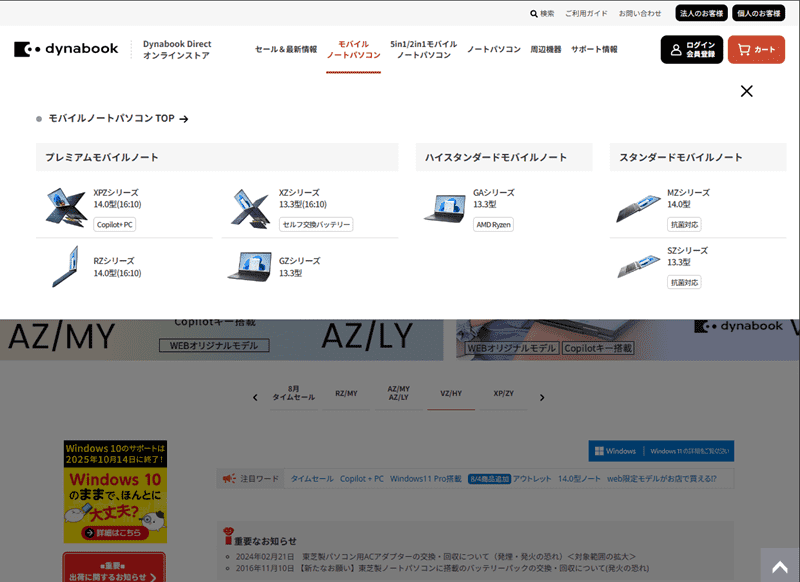The image size is (800, 582).
Task: Open Copilot + PC keyword link
Action: [362, 479]
